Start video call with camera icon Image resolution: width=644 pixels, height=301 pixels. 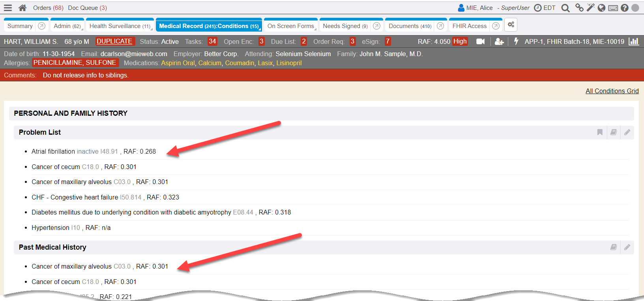[480, 41]
